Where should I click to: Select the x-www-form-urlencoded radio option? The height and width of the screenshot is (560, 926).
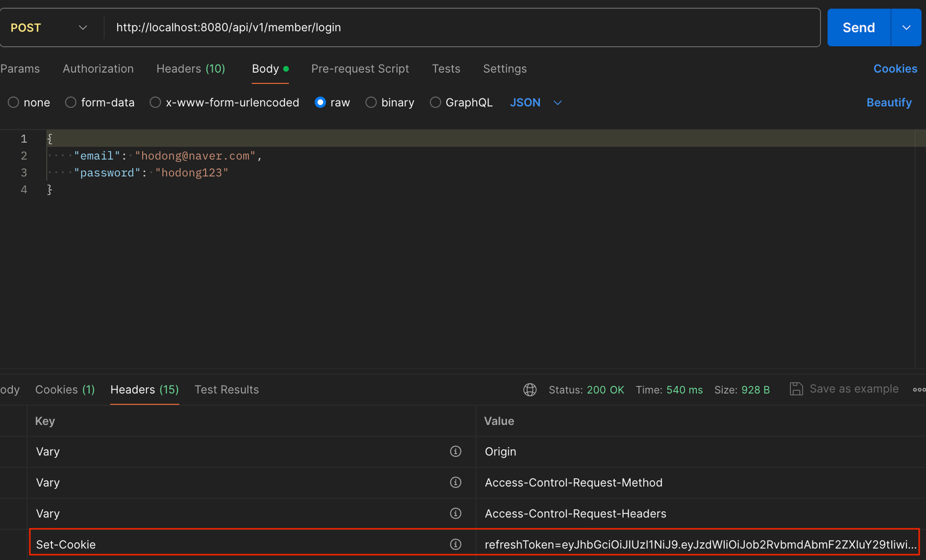pos(155,102)
